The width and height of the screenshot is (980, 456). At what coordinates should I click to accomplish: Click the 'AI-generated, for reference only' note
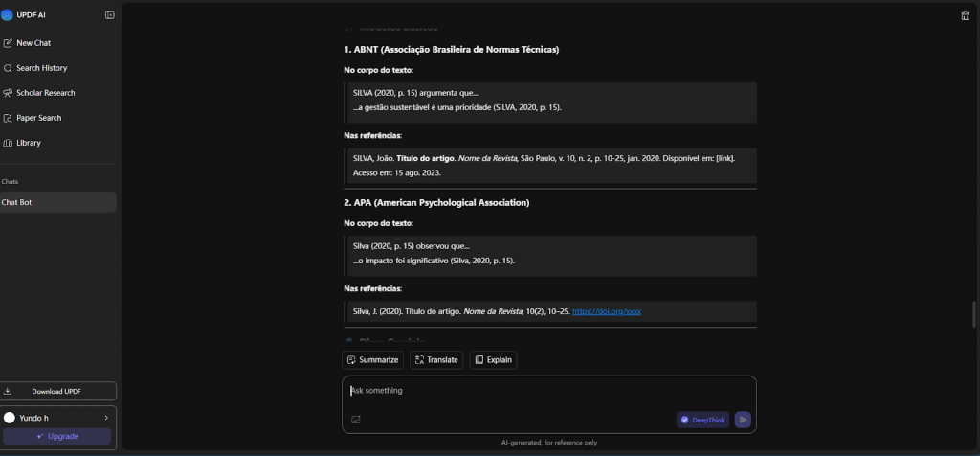548,443
